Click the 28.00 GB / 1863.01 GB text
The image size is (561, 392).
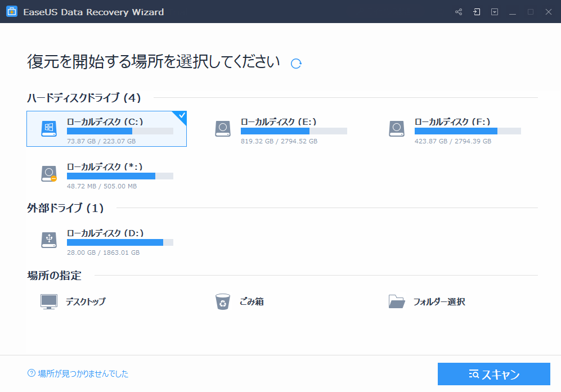tap(103, 253)
